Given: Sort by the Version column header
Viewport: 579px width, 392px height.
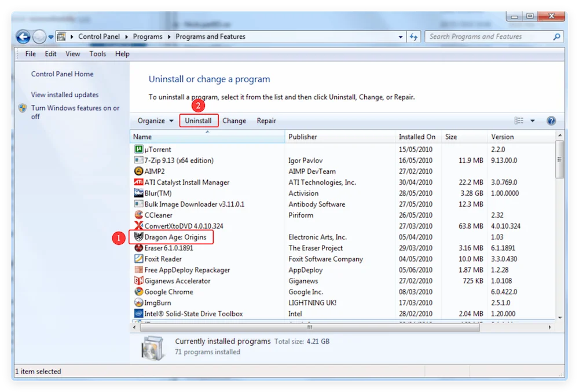Looking at the screenshot, I should click(521, 137).
